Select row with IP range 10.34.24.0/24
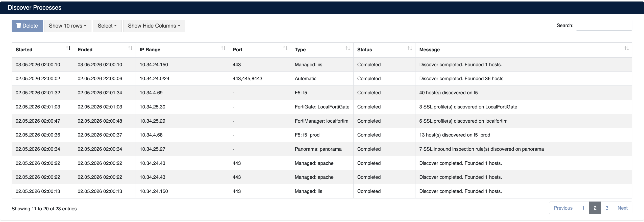 [x=322, y=79]
